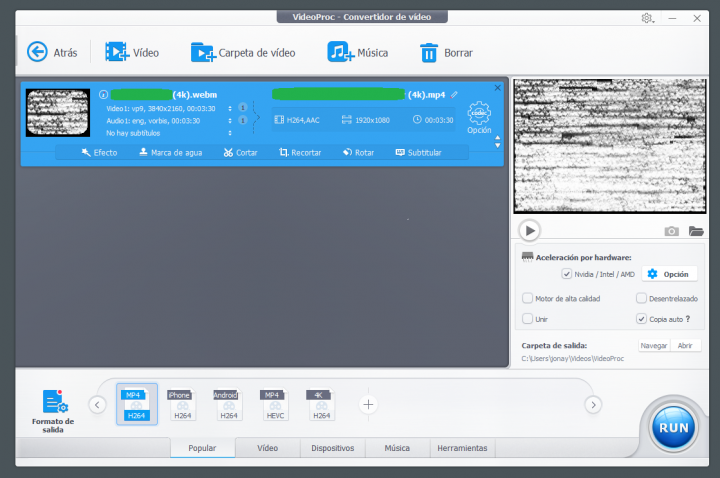Click the Copia auto help question mark
Screen dimensions: 720x478
(x=688, y=319)
